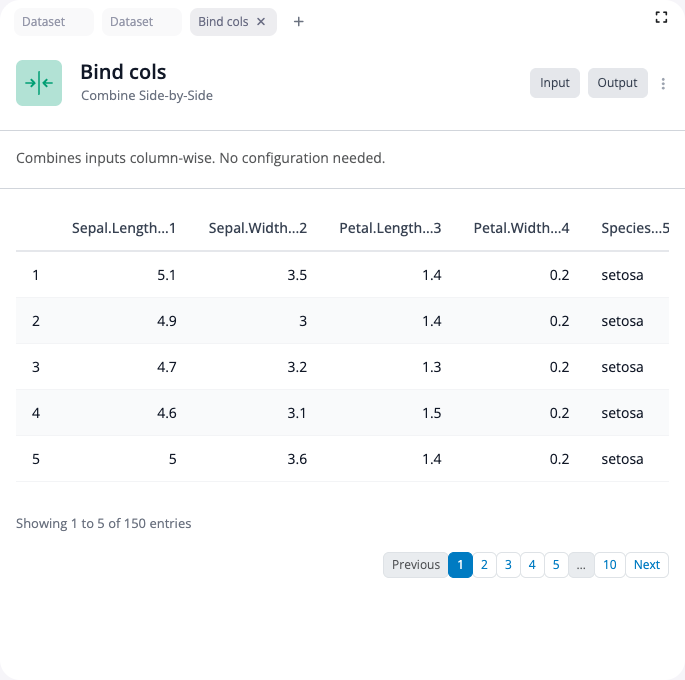Open the three-dot options menu
685x680 pixels.
click(x=663, y=84)
